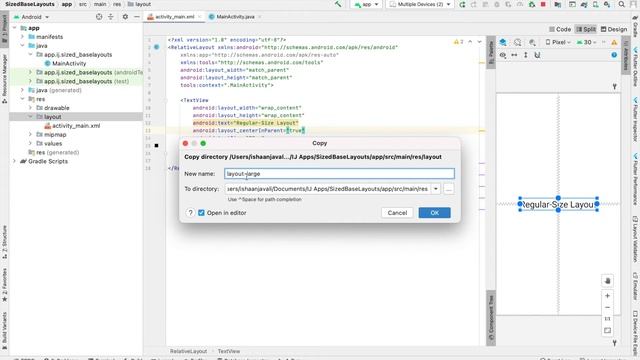Expand Gradle Scripts node
Screen dimensions: 640x360
pyautogui.click(x=15, y=161)
